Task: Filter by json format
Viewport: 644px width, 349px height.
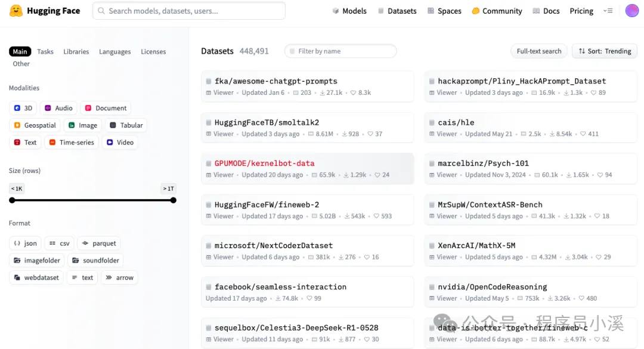Action: coord(25,243)
